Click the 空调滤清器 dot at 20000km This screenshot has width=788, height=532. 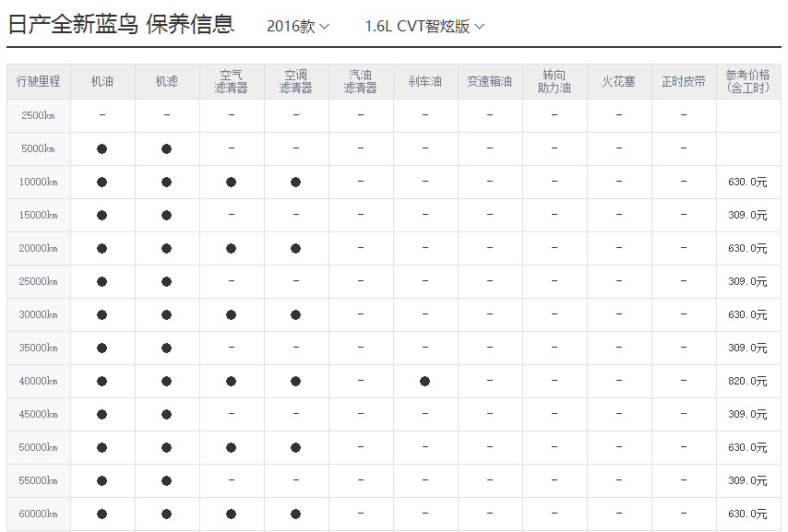295,248
